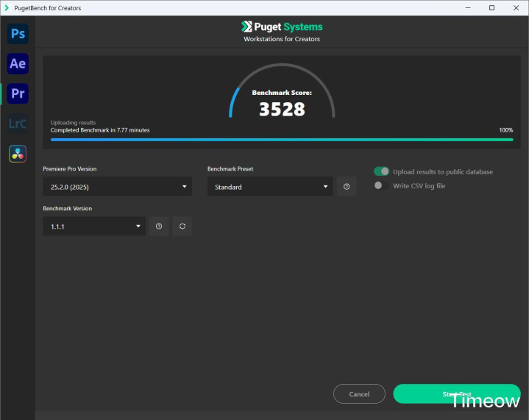Open the Benchmark Preset help icon
The image size is (529, 420).
click(347, 187)
